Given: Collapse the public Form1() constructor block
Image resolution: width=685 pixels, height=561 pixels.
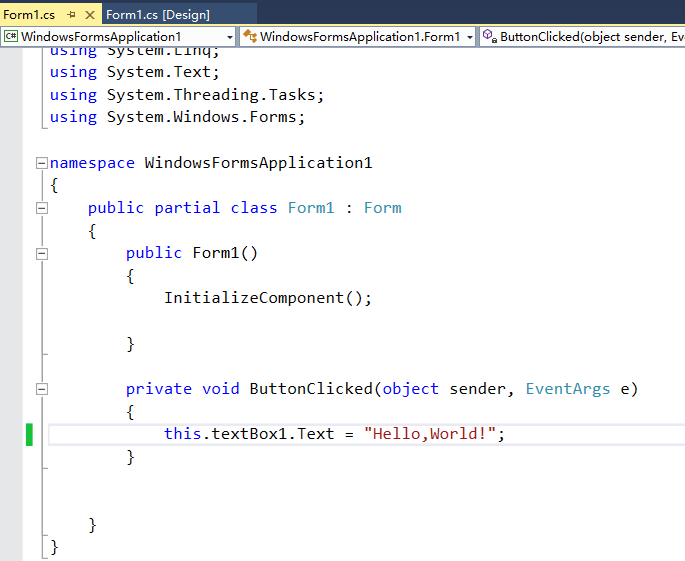Looking at the screenshot, I should pyautogui.click(x=42, y=253).
